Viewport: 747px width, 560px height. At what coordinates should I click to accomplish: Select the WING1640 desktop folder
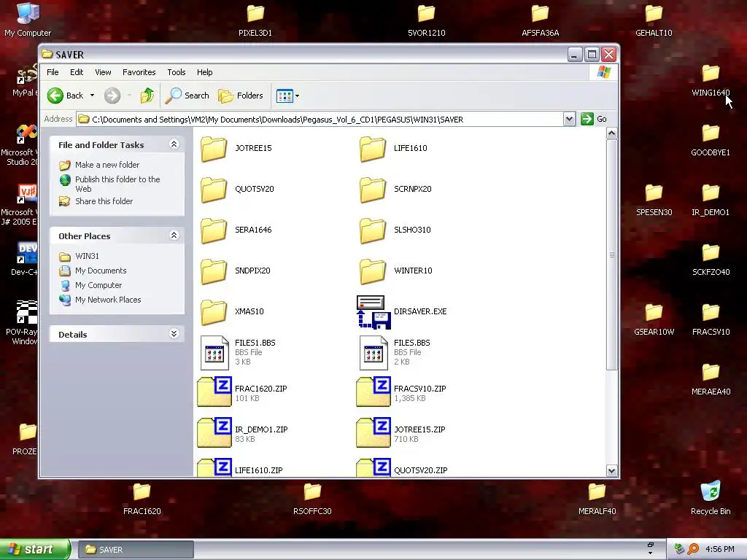point(711,80)
